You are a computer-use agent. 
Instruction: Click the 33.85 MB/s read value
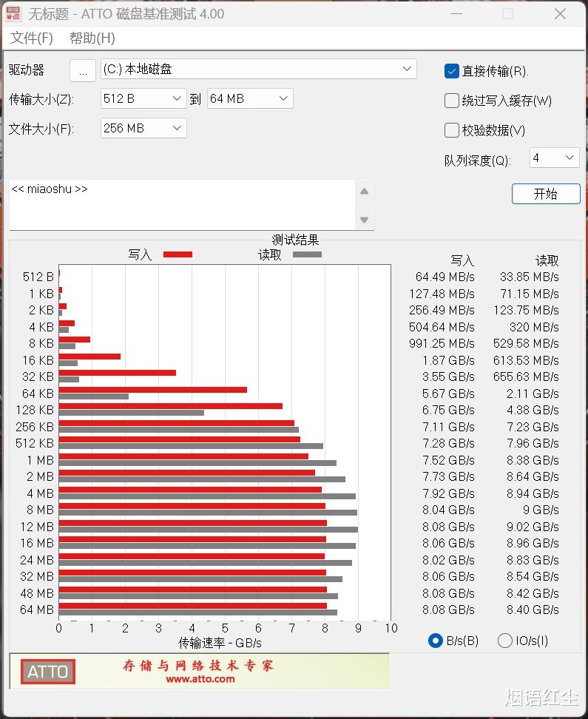(x=529, y=277)
